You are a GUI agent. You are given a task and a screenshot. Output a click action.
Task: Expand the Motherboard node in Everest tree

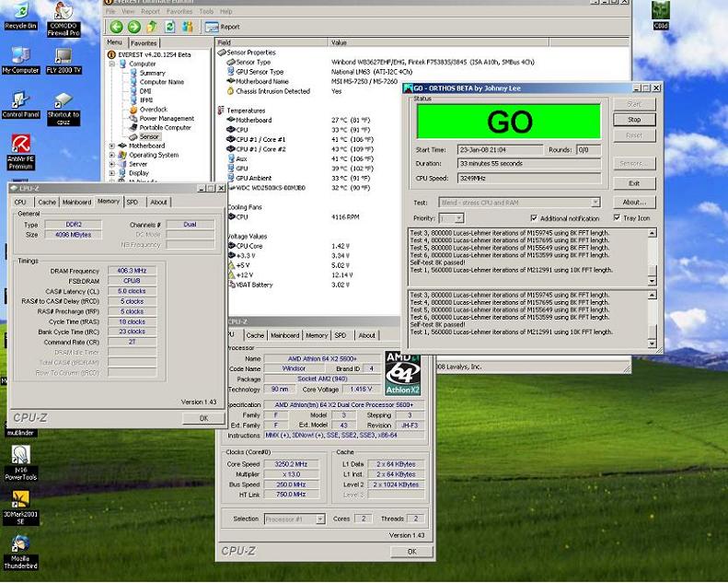(112, 146)
